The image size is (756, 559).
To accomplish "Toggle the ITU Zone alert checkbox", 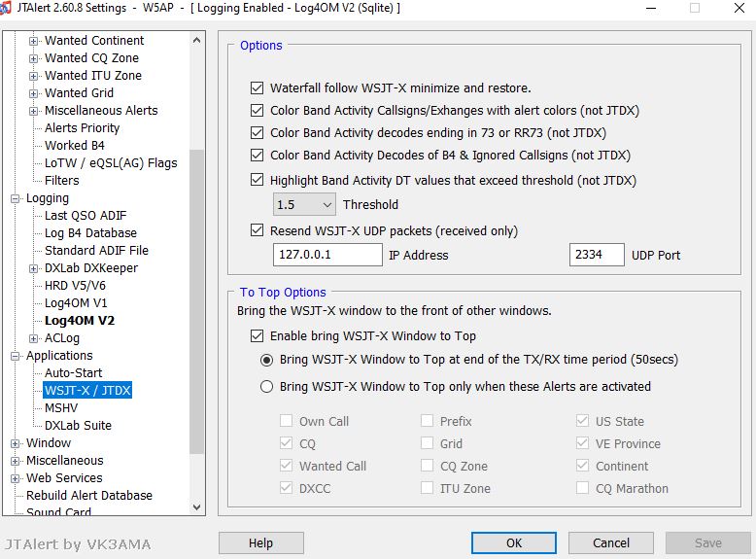I will coord(427,488).
